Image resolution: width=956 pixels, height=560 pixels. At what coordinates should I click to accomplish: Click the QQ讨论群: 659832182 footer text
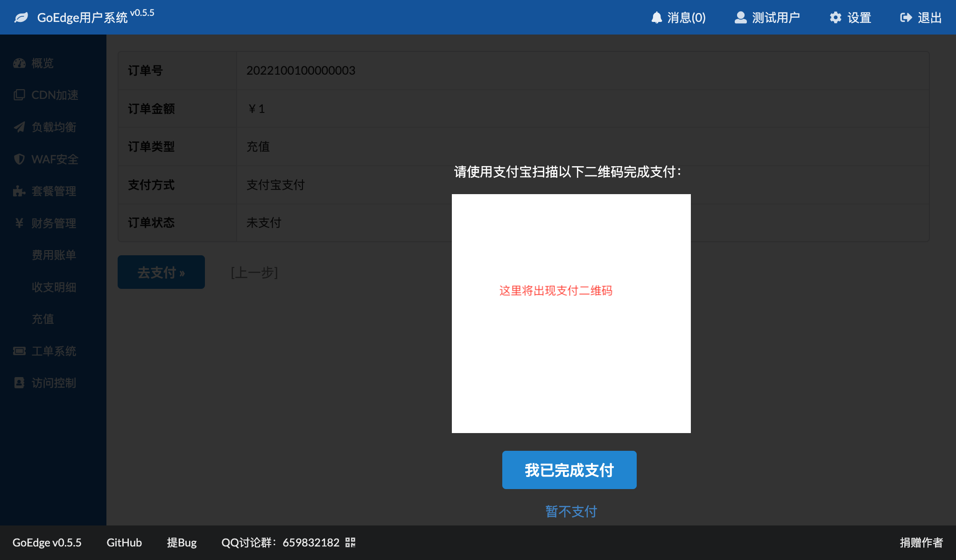click(281, 542)
